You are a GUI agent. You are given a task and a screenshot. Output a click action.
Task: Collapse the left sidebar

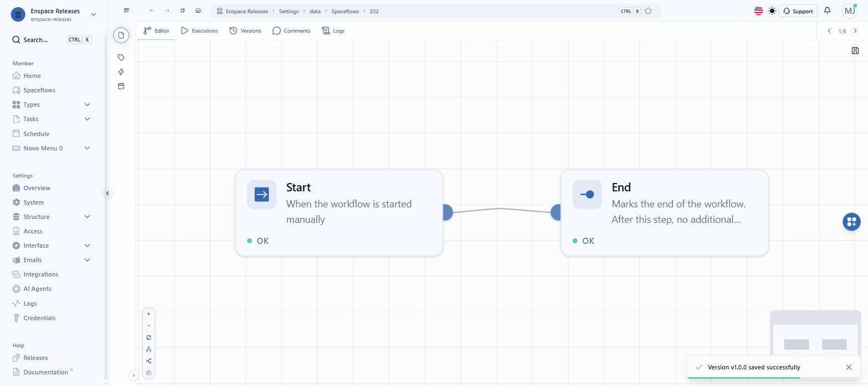[x=108, y=194]
